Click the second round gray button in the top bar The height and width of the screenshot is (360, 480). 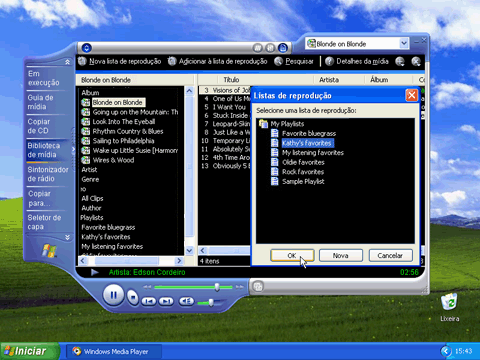pyautogui.click(x=270, y=48)
